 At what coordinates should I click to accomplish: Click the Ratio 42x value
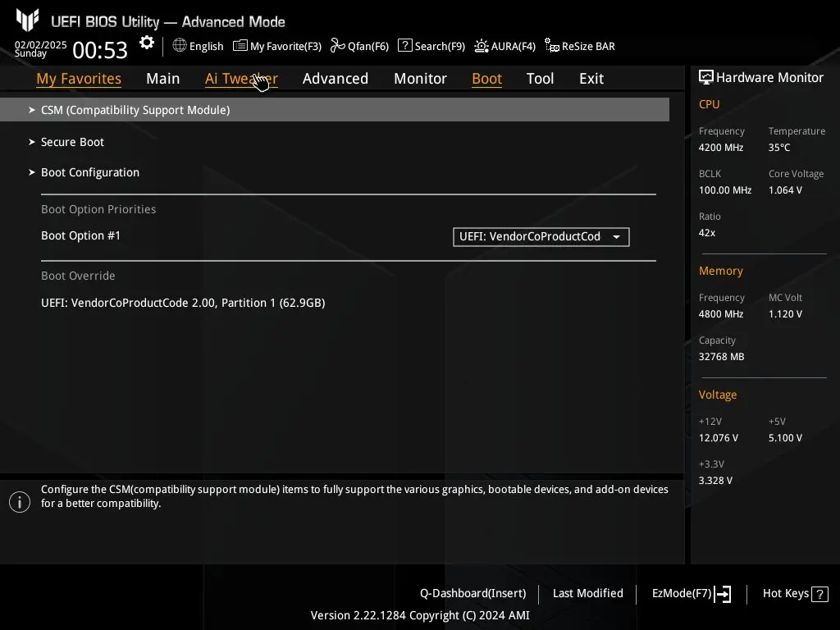[707, 233]
